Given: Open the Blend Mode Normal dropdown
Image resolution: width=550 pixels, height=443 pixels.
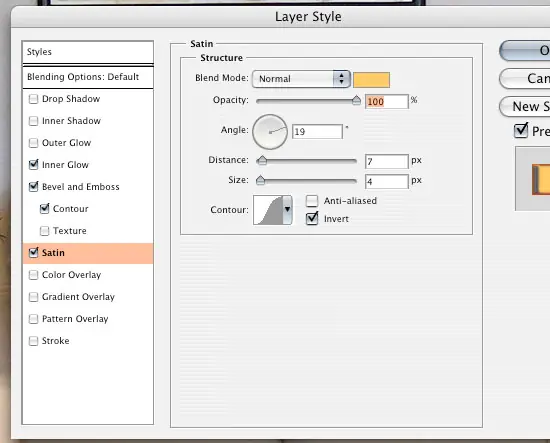Looking at the screenshot, I should (301, 79).
